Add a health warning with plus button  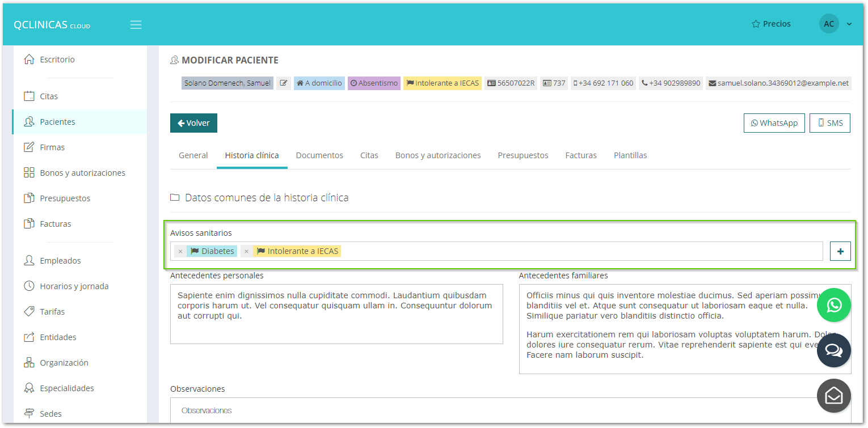click(840, 251)
